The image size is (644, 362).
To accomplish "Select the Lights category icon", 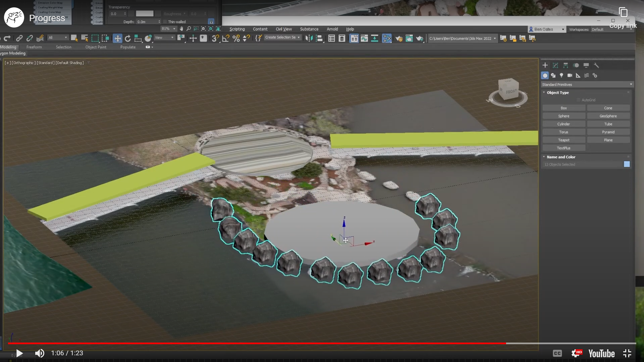I will (x=561, y=75).
